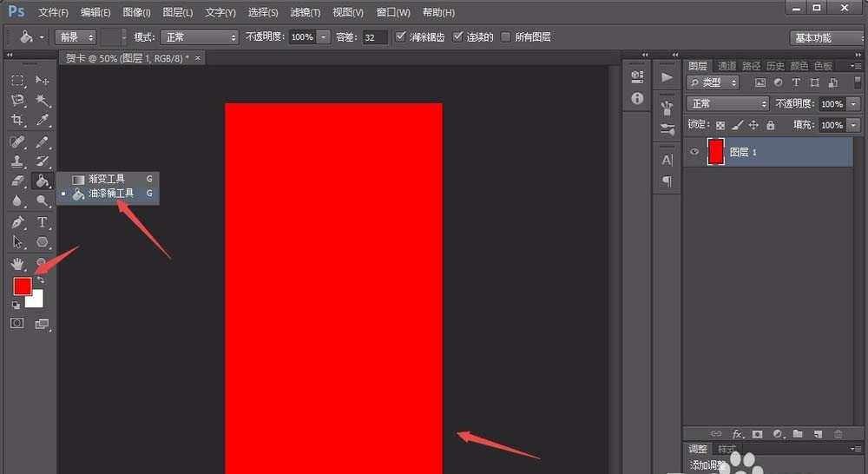
Task: Pick the Hand tool
Action: tap(17, 263)
